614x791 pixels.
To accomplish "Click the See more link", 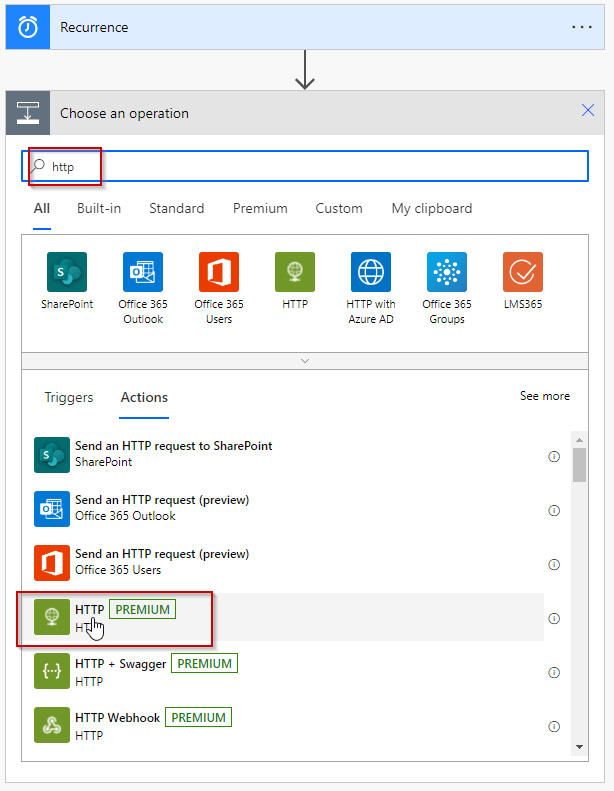I will (544, 396).
